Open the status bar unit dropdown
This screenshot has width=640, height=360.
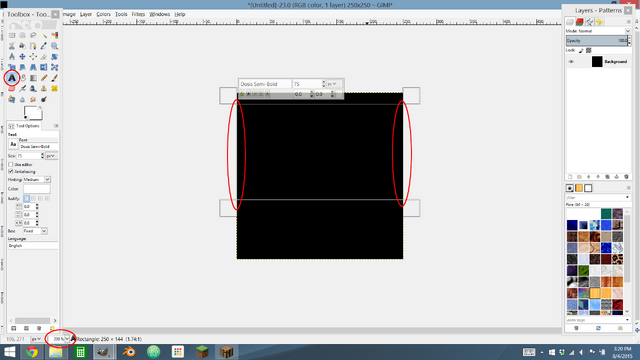pyautogui.click(x=36, y=339)
